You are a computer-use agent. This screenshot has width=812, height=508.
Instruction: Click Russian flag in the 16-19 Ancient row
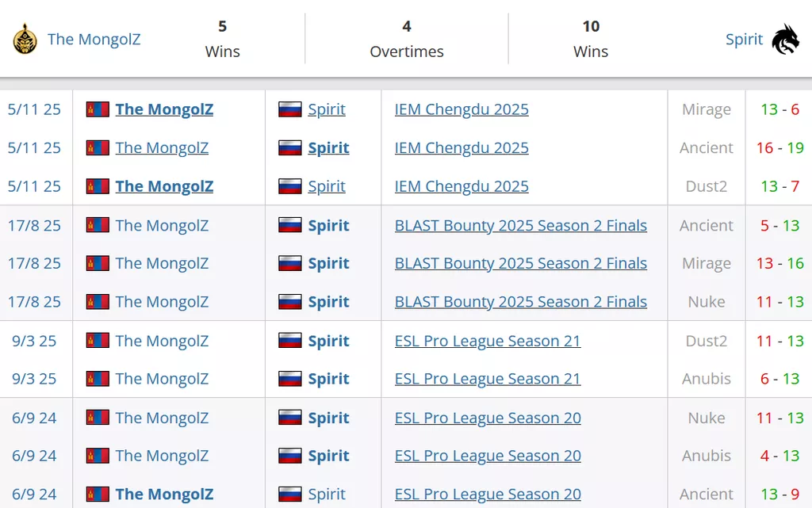(290, 148)
